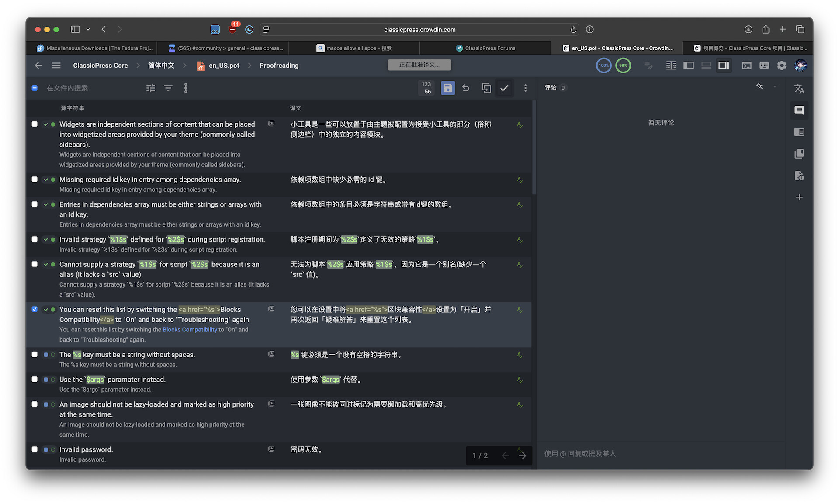839x504 pixels.
Task: Open advanced search options sliders icon
Action: 151,88
